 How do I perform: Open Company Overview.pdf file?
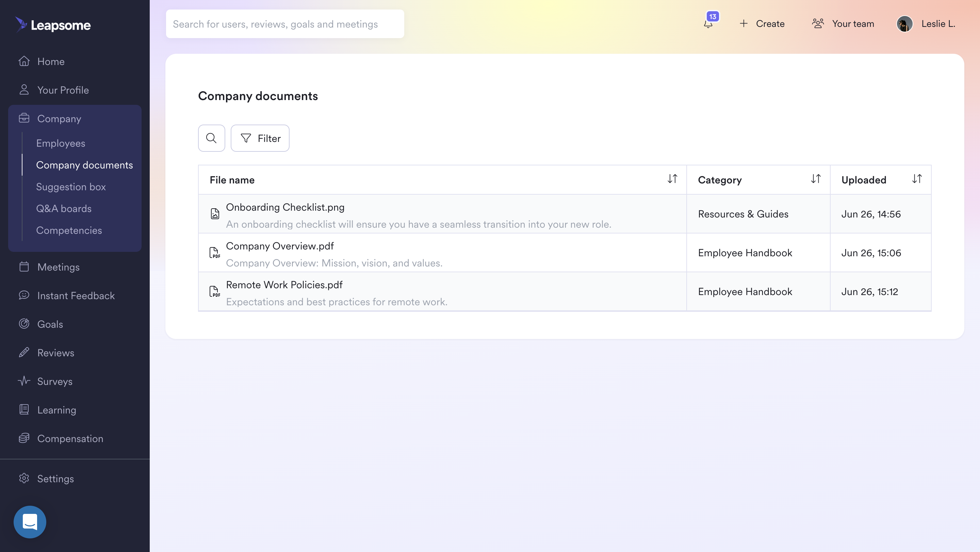point(280,246)
